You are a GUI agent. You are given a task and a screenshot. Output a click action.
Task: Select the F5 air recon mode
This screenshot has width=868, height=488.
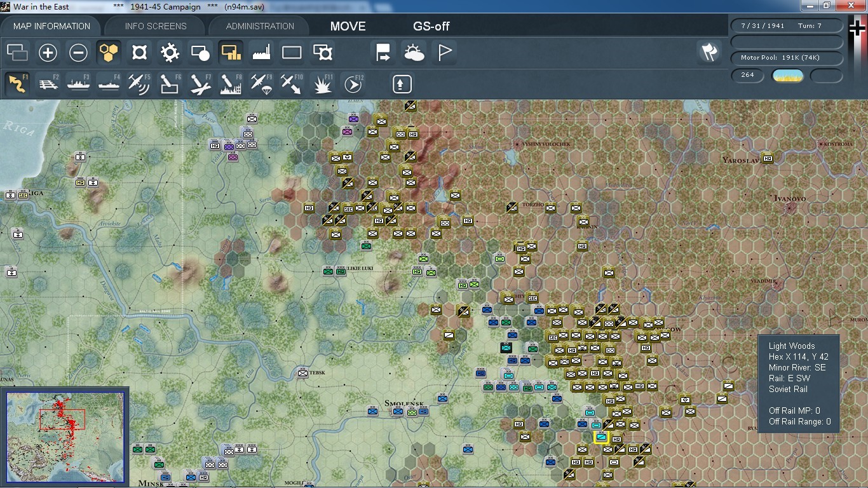(139, 83)
